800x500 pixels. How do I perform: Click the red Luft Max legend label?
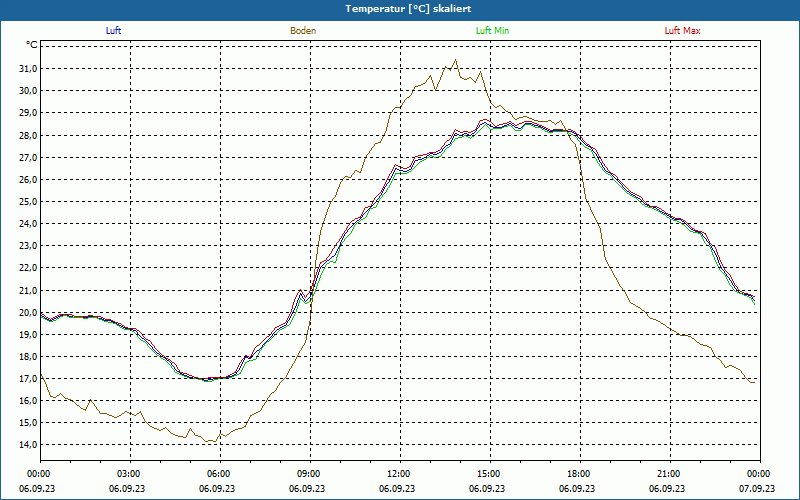[x=682, y=31]
